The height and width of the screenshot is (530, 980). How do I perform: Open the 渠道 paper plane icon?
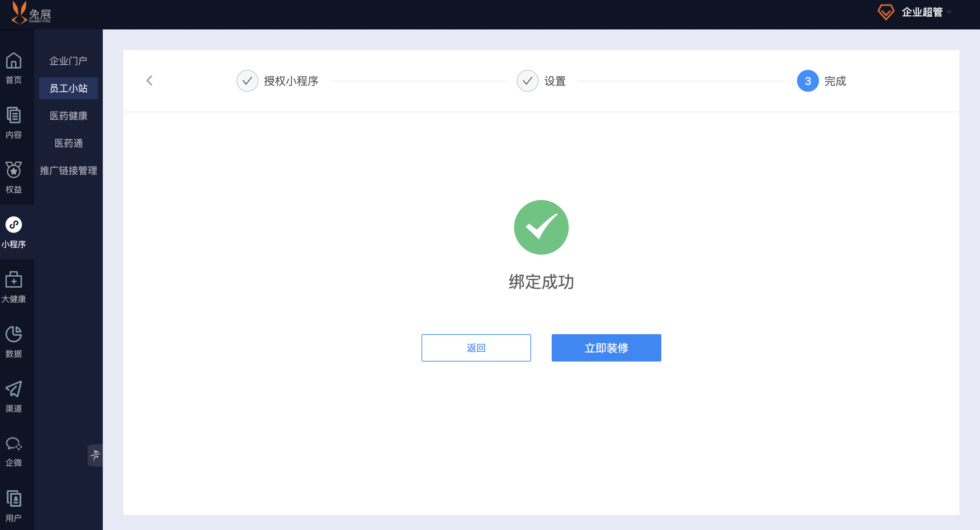click(x=14, y=389)
